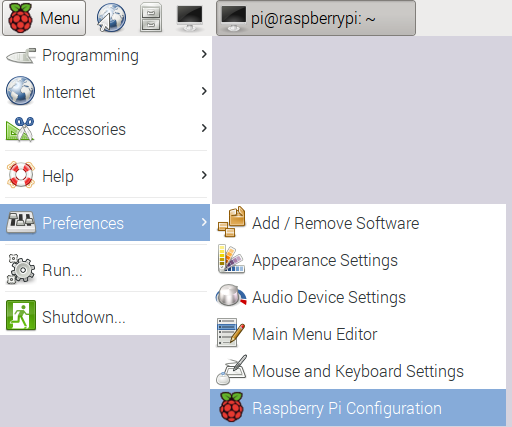Click the Help lifebuoy icon
This screenshot has height=427, width=512.
pos(21,175)
